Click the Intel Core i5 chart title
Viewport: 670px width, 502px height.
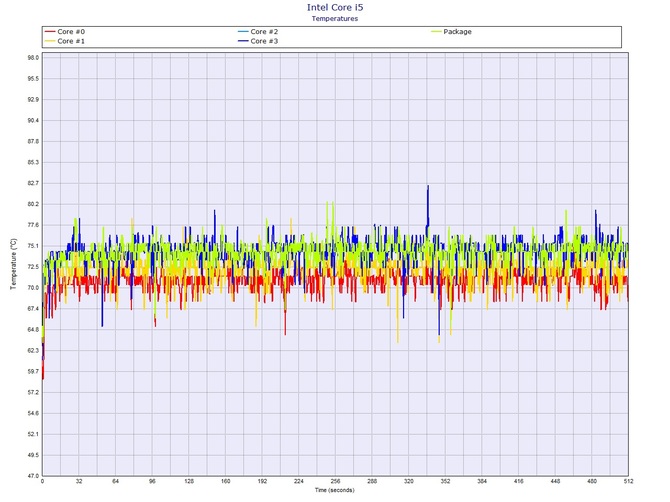[x=335, y=7]
